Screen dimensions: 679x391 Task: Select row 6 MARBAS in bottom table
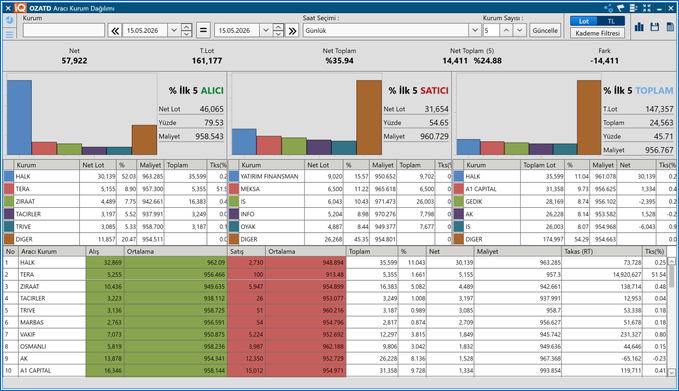(x=335, y=322)
